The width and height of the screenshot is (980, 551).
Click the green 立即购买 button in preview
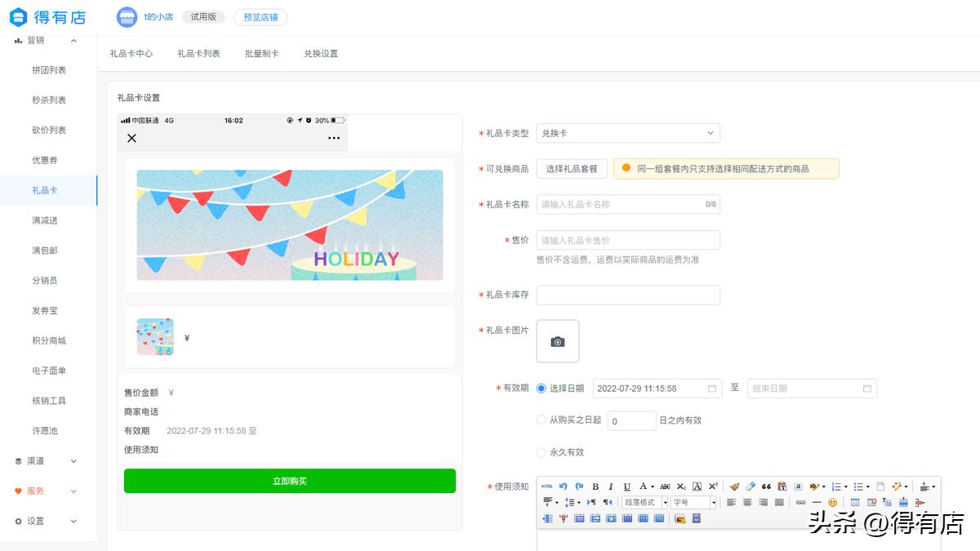coord(290,481)
